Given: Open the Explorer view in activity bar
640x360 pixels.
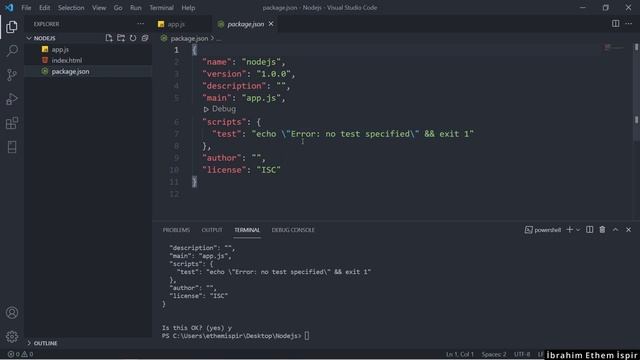Looking at the screenshot, I should click(x=12, y=27).
